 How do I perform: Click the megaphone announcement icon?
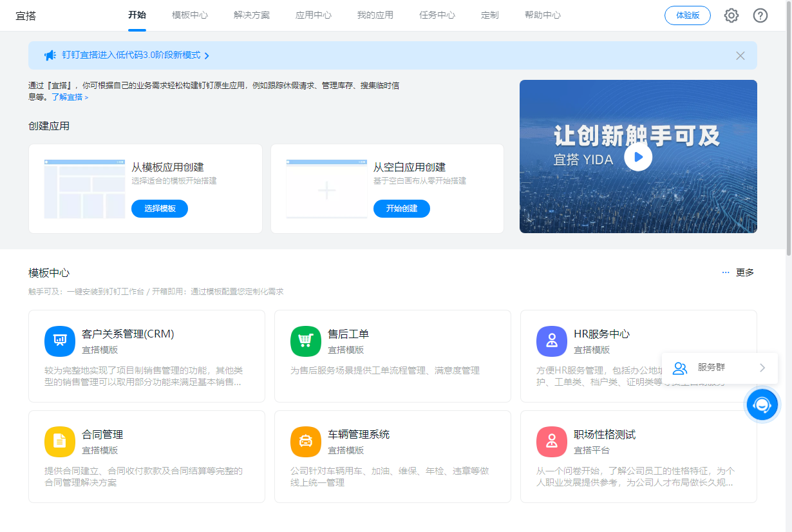[x=50, y=55]
